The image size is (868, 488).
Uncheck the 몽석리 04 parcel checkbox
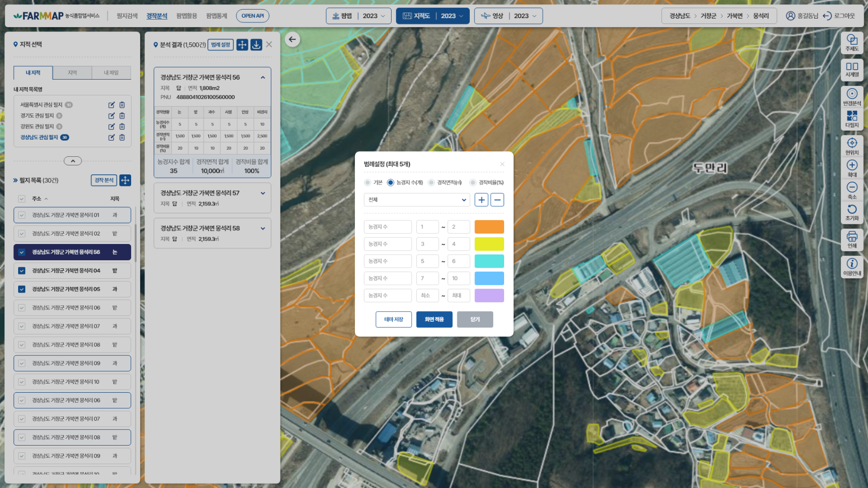point(21,271)
